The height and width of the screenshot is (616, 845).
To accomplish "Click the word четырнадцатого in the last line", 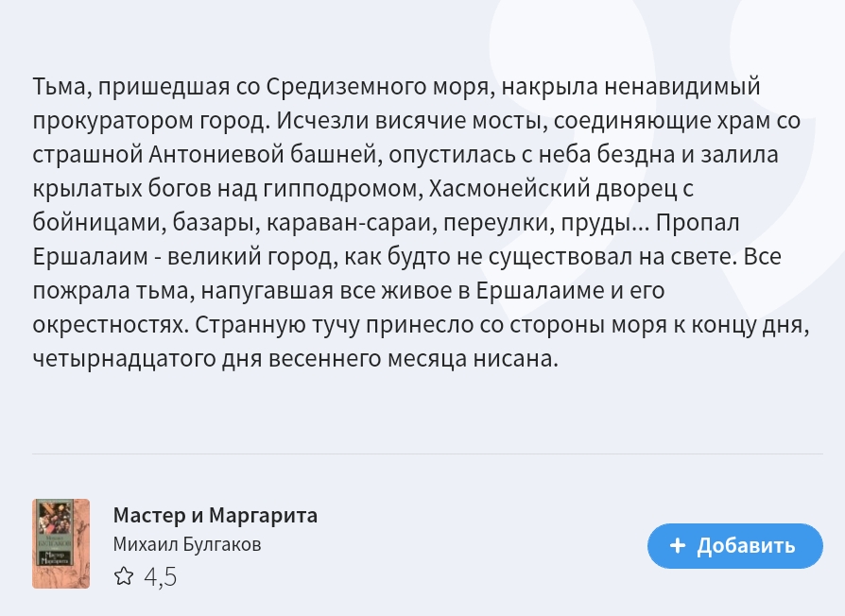I will click(124, 359).
